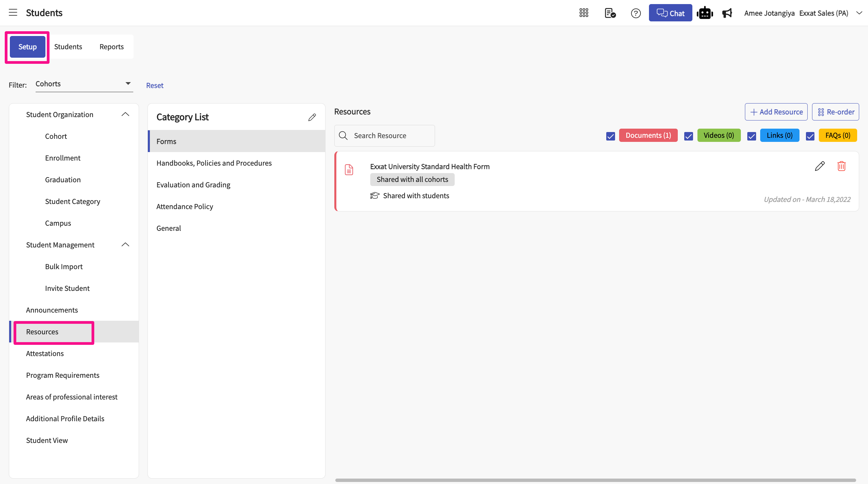The image size is (868, 484).
Task: Collapse the Student Management section
Action: click(125, 245)
